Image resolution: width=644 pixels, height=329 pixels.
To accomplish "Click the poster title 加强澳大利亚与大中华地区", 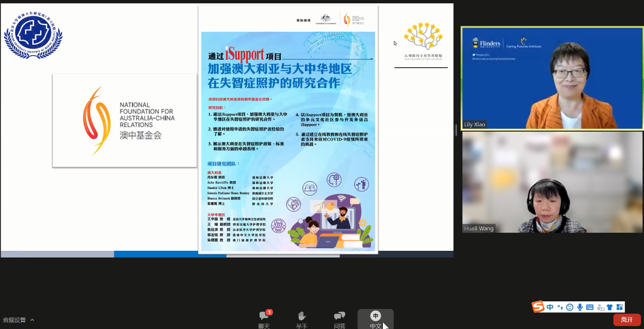I will tap(279, 69).
